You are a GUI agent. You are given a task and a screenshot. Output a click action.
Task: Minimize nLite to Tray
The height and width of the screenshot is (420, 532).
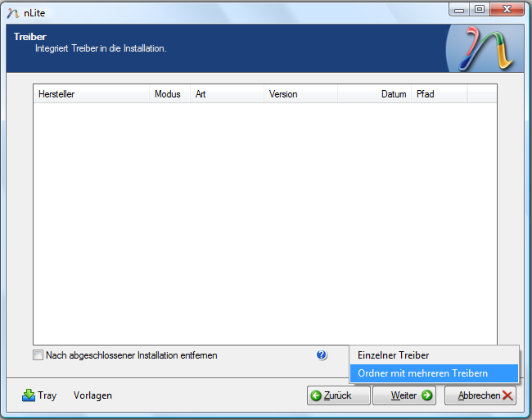39,395
